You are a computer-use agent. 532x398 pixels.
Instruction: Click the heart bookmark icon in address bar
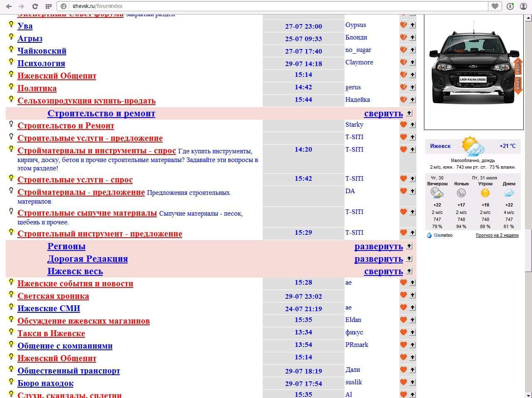click(x=495, y=6)
